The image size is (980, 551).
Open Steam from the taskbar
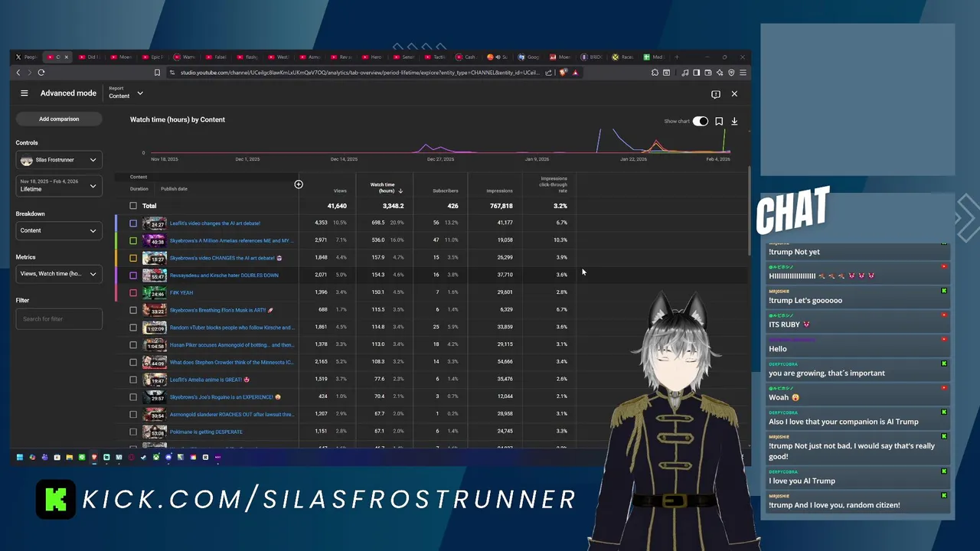pyautogui.click(x=143, y=458)
